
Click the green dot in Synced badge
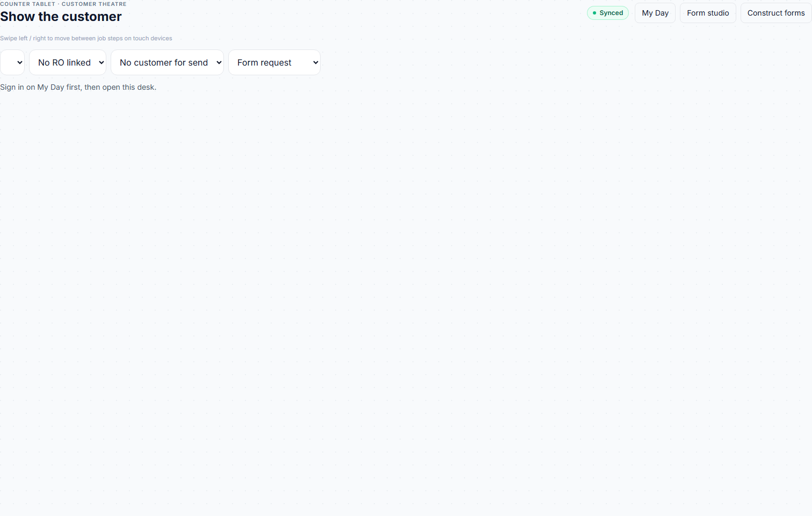coord(595,13)
